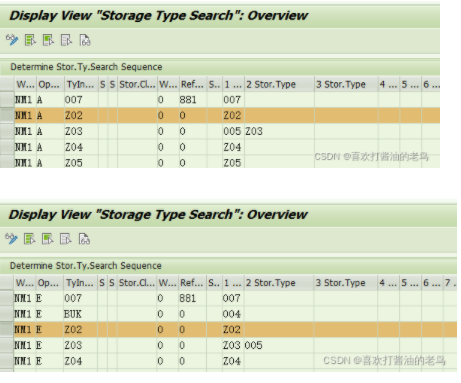The image size is (461, 383).
Task: Toggle Display/Change mode in upper view toolbar
Action: pyautogui.click(x=12, y=40)
